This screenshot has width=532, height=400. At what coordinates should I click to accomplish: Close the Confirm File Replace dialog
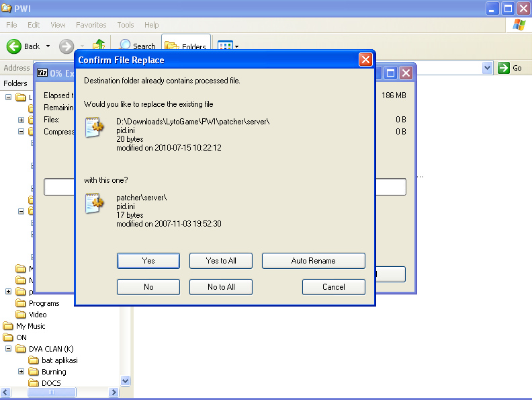(365, 60)
